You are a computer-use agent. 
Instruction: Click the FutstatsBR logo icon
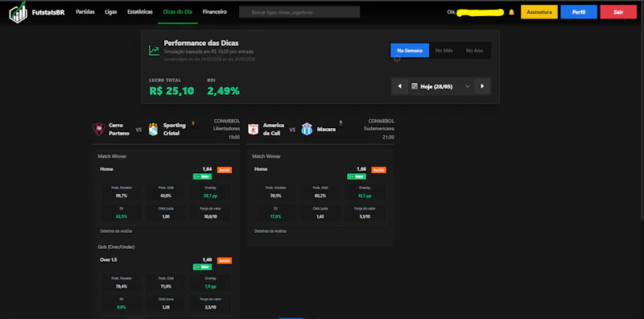point(18,12)
